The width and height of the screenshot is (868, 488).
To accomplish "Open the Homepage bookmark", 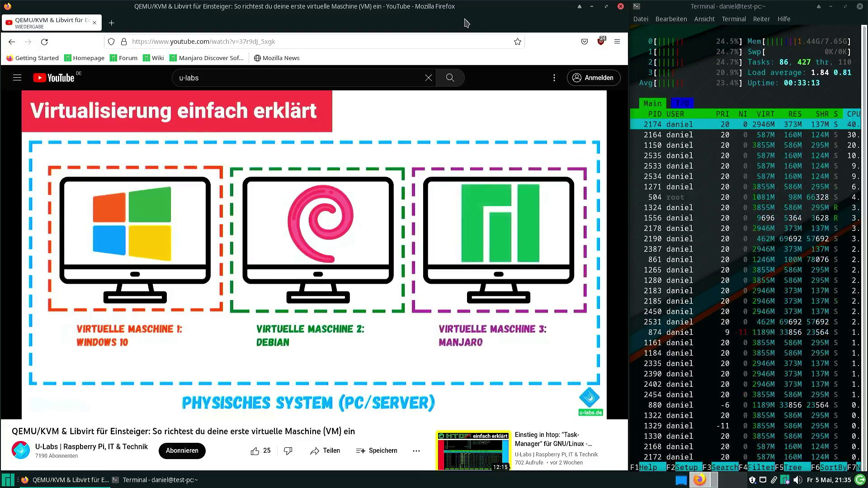I will [x=85, y=58].
